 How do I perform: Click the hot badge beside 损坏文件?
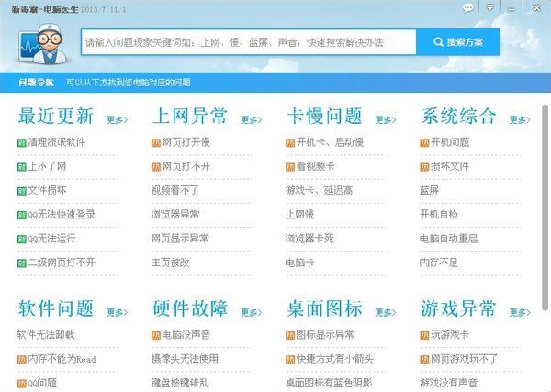(424, 167)
